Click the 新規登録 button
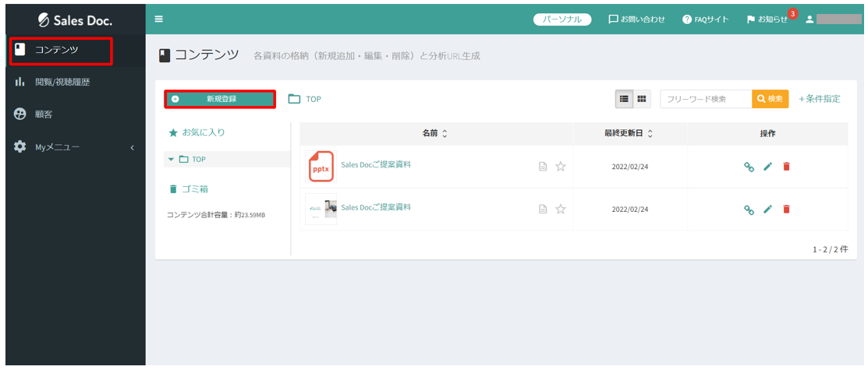The width and height of the screenshot is (868, 370). tap(220, 99)
